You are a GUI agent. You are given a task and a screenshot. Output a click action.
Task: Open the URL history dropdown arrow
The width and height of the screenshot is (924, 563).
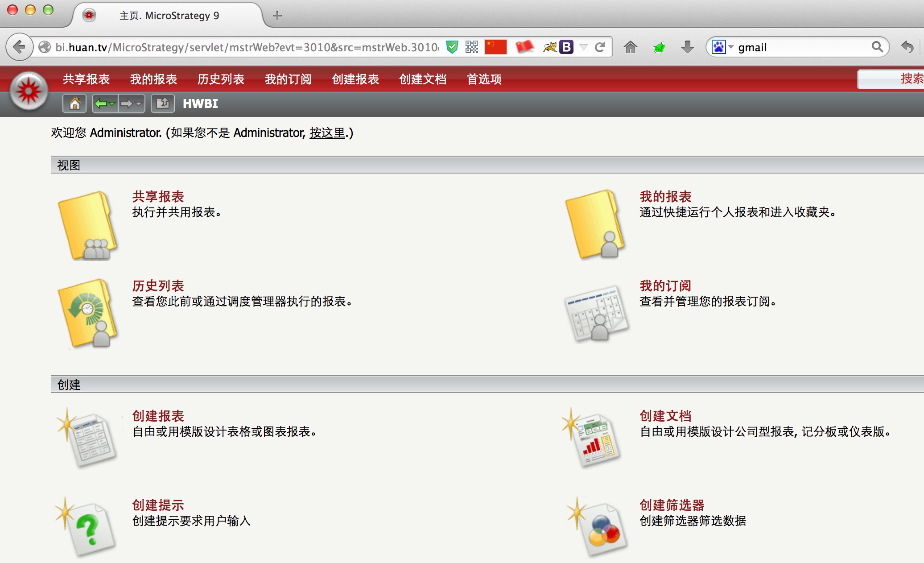pyautogui.click(x=583, y=47)
